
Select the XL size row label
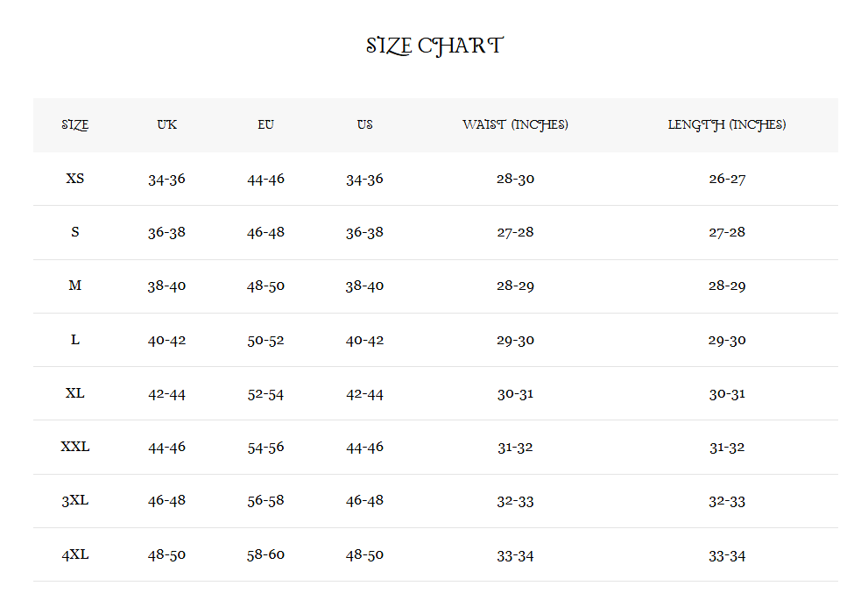tap(75, 393)
